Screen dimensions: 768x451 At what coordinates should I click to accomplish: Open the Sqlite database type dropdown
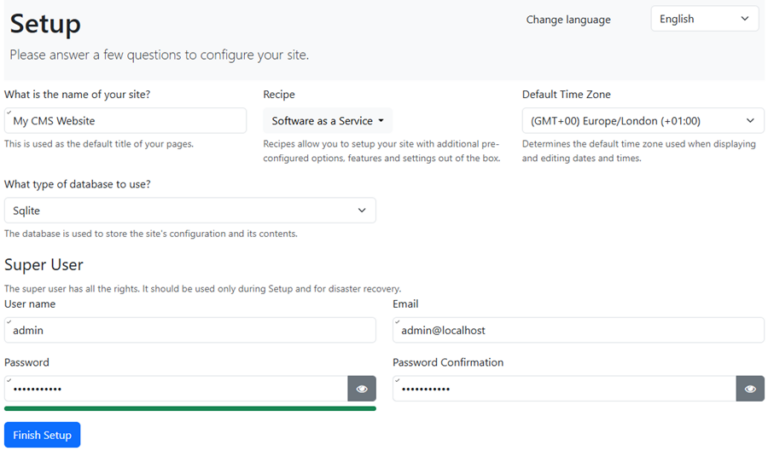190,211
